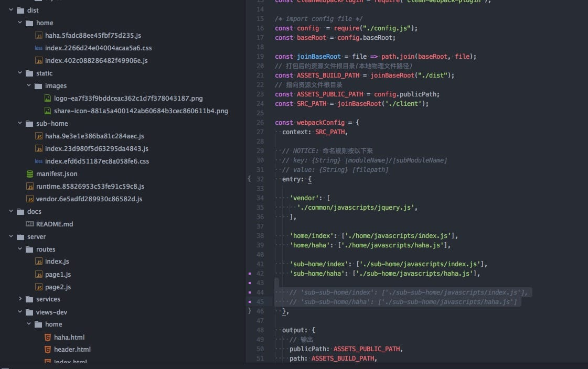Select index.efd6d51187ec8a058fe6.css file

point(97,161)
